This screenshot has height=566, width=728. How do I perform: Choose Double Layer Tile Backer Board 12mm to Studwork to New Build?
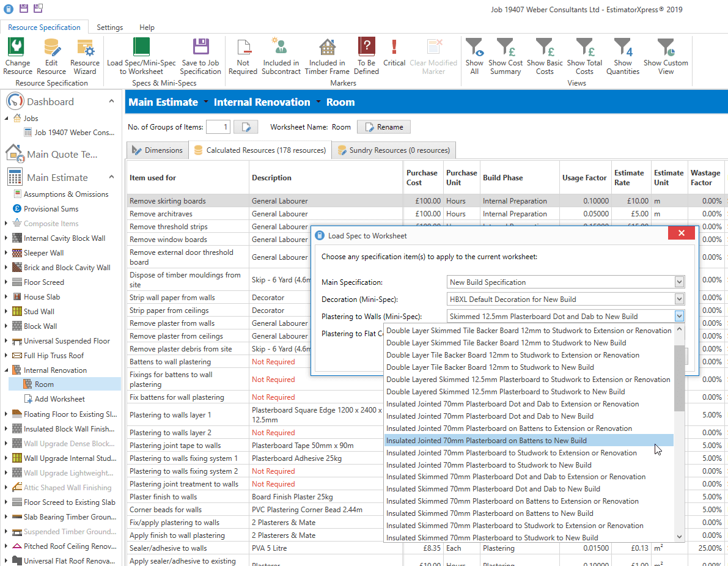pos(529,367)
